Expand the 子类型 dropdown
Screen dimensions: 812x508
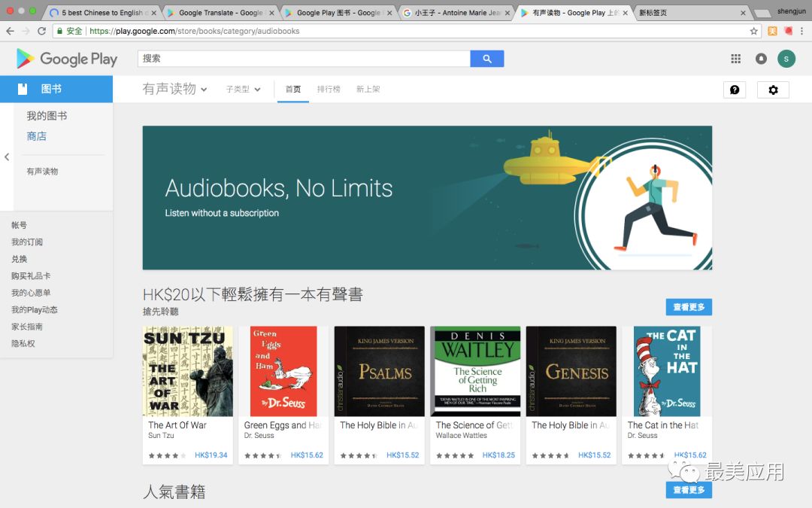coord(243,89)
